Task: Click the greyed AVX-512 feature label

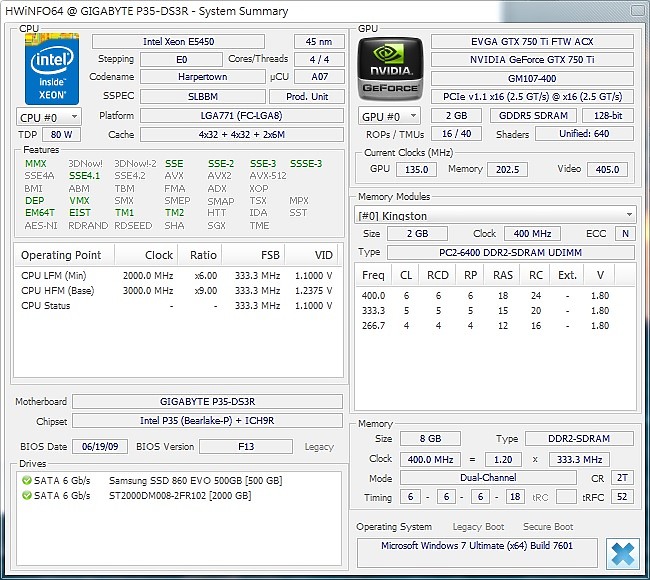Action: pyautogui.click(x=268, y=176)
